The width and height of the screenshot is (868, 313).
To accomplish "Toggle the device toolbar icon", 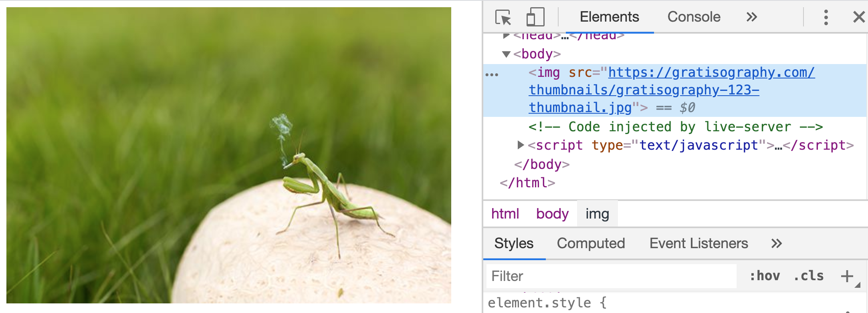I will tap(535, 17).
